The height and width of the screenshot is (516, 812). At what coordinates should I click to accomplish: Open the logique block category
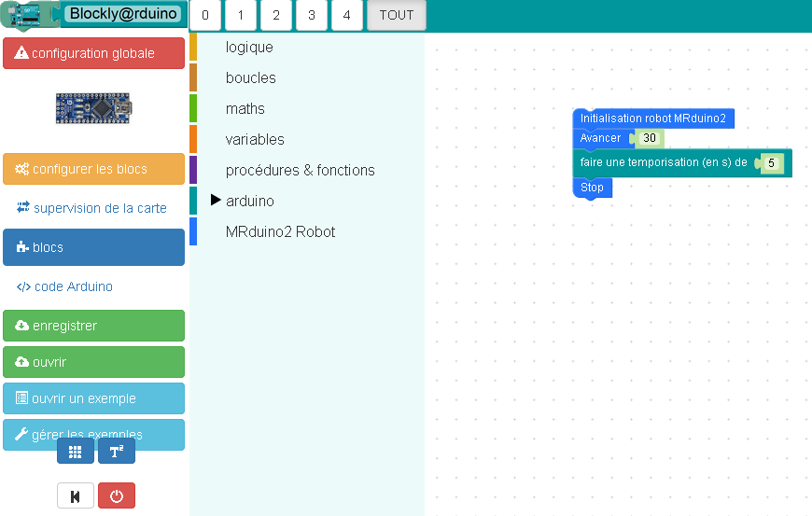249,47
